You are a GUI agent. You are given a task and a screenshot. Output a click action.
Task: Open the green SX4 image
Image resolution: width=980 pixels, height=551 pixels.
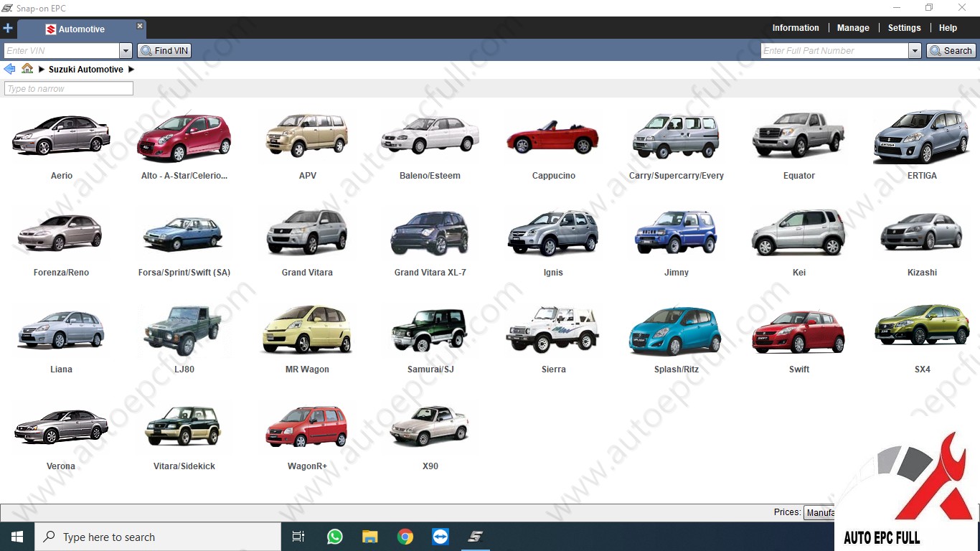click(921, 325)
